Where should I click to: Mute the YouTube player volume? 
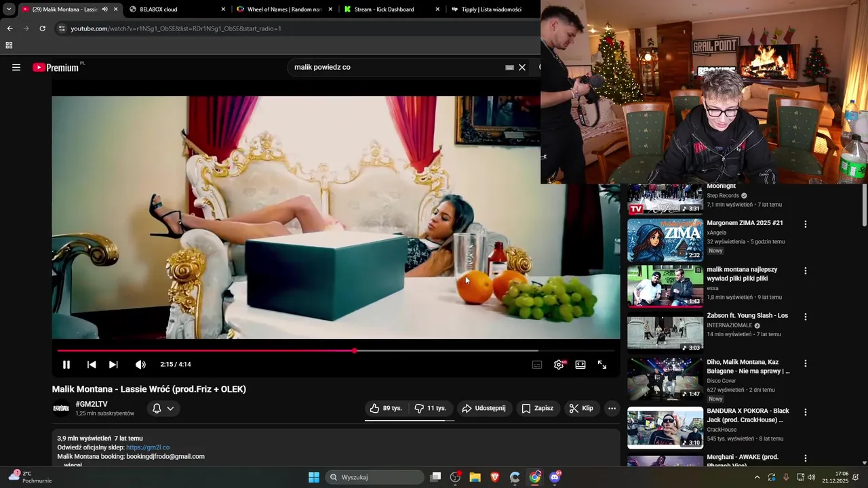point(140,365)
